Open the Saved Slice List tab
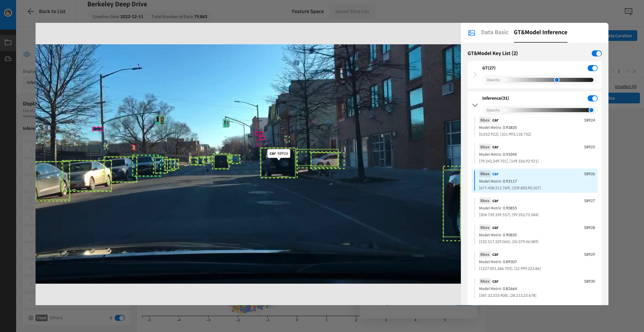Image resolution: width=644 pixels, height=332 pixels. tap(352, 11)
